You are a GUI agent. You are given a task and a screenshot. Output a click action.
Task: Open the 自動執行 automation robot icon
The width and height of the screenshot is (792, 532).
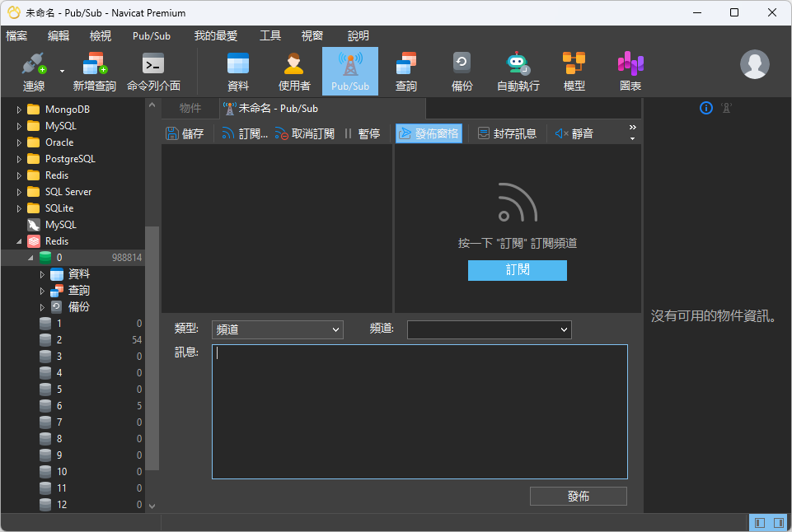click(x=518, y=71)
